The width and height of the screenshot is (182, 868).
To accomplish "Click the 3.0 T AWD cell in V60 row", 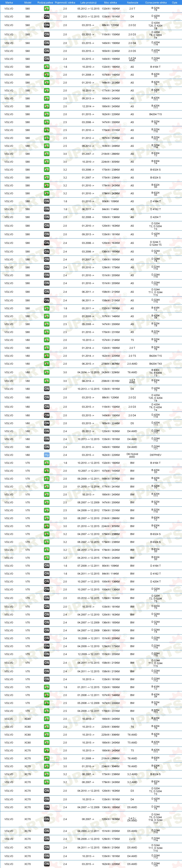I will point(132,381).
